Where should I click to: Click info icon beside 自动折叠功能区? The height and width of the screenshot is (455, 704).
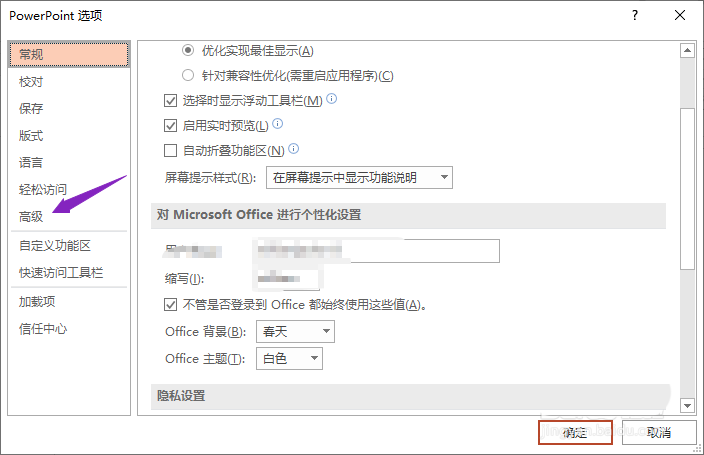click(294, 149)
